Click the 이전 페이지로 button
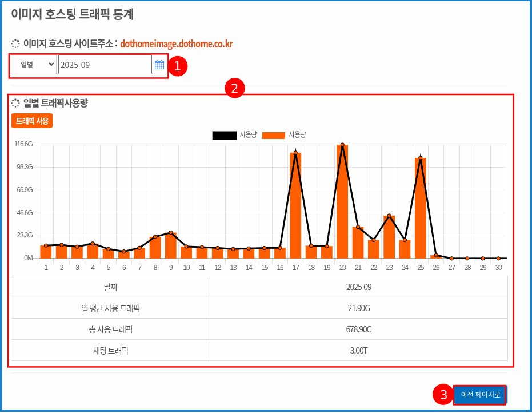 click(x=480, y=394)
